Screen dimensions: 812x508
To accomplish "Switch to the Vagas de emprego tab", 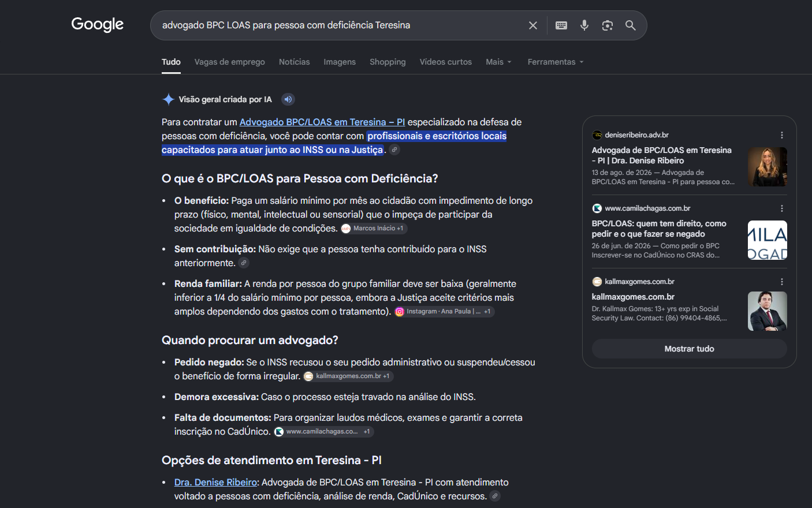I will pyautogui.click(x=230, y=62).
